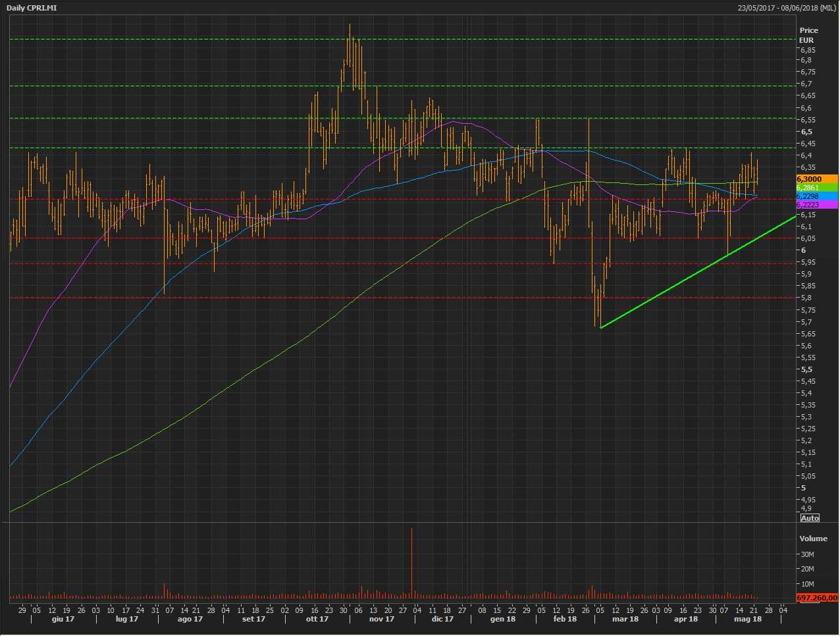This screenshot has height=636, width=840.
Task: Click the 'nov 17' month label on time axis
Action: [x=381, y=619]
